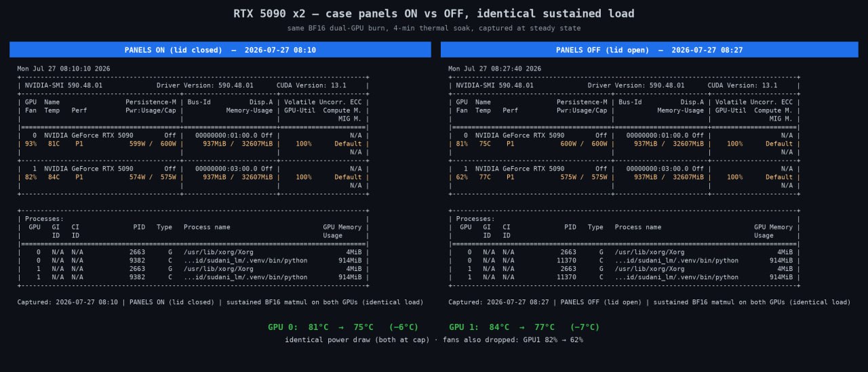The image size is (868, 372).
Task: Click the '81%' fan value in PANELS OFF
Action: 462,144
